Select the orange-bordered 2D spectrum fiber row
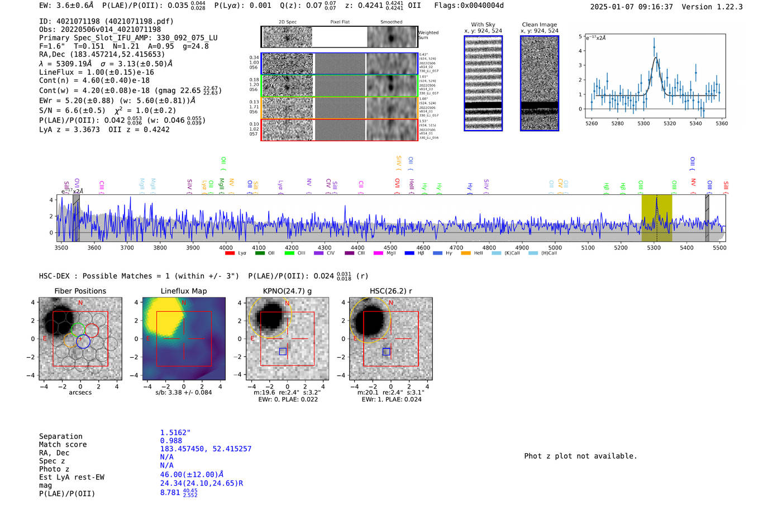Image resolution: width=782 pixels, height=532 pixels. [x=339, y=108]
